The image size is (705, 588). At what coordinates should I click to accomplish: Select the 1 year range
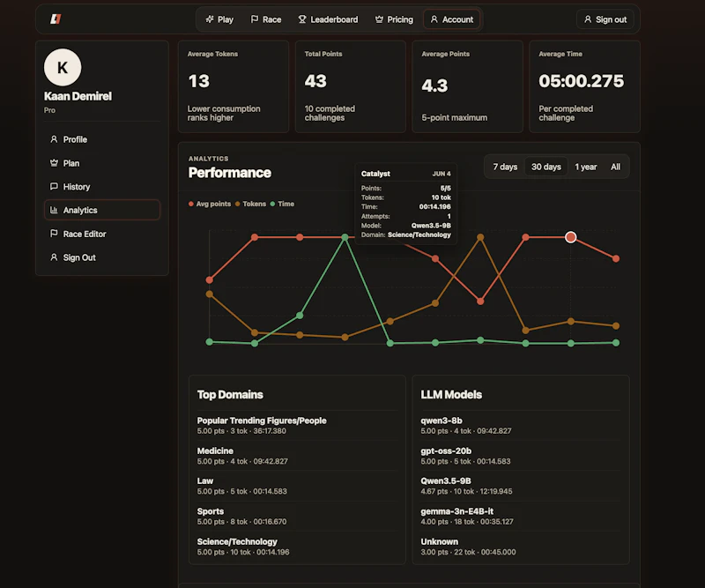tap(586, 167)
